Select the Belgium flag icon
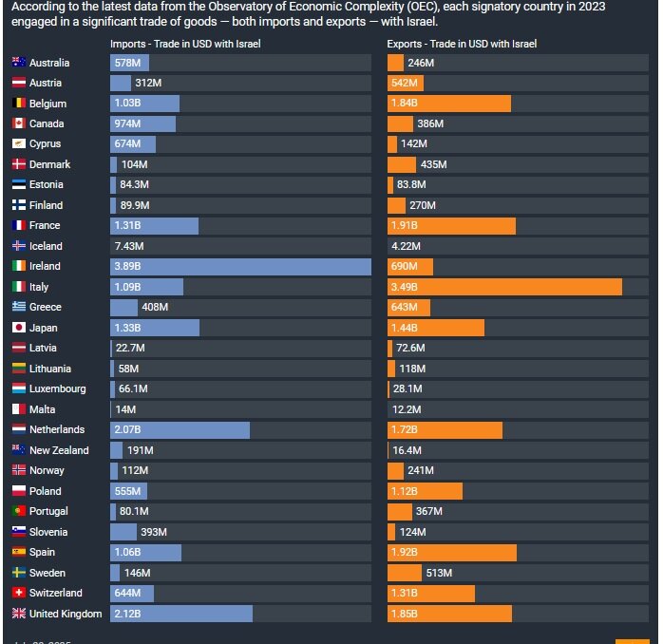The image size is (663, 644). (x=19, y=104)
